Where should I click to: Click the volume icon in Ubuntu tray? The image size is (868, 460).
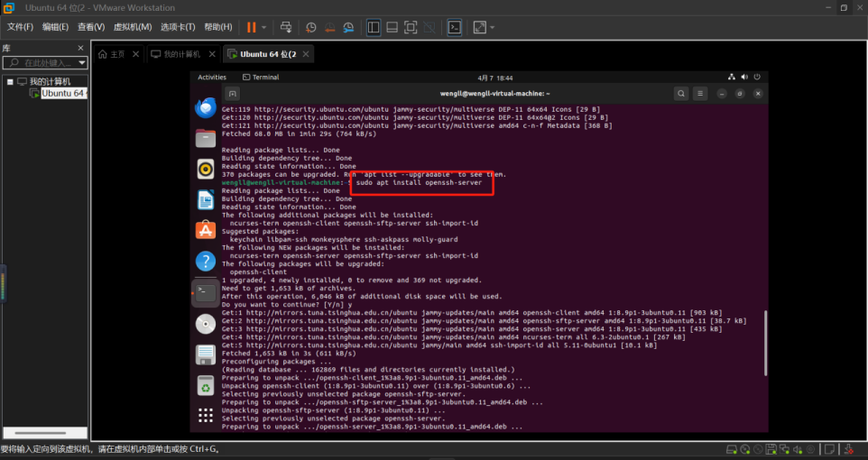click(744, 77)
